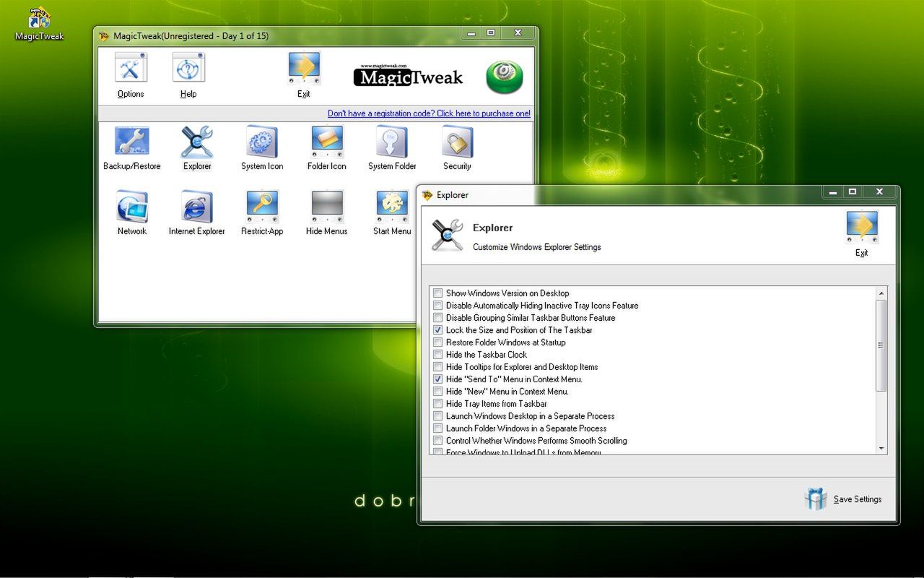This screenshot has width=924, height=578.
Task: Check Hide Tray Items from Taskbar
Action: (437, 404)
